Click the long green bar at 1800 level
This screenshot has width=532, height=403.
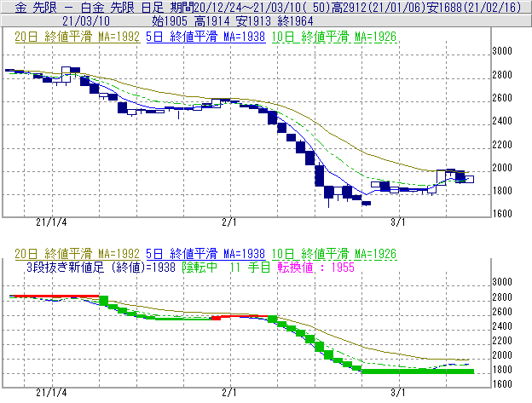(x=418, y=371)
